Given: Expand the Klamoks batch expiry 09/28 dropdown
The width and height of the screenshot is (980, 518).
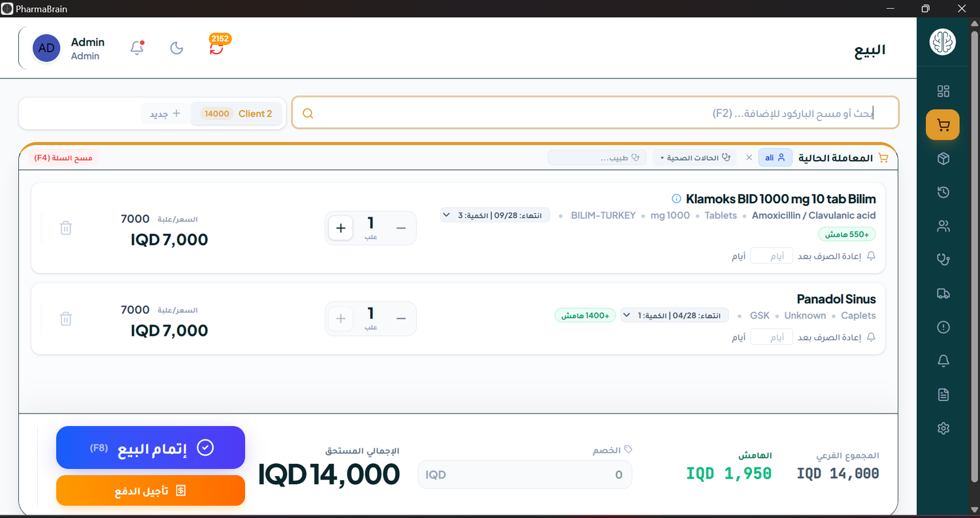Looking at the screenshot, I should click(x=495, y=215).
